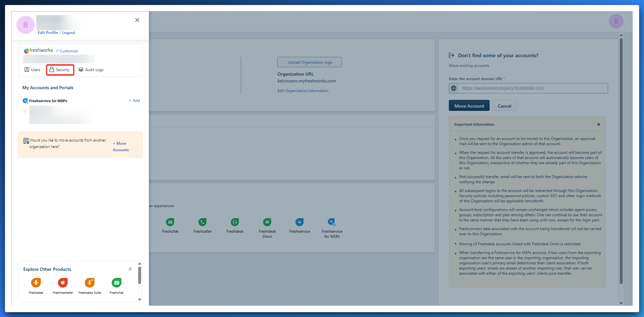Click the Move Account button
The image size is (644, 317).
coord(469,106)
